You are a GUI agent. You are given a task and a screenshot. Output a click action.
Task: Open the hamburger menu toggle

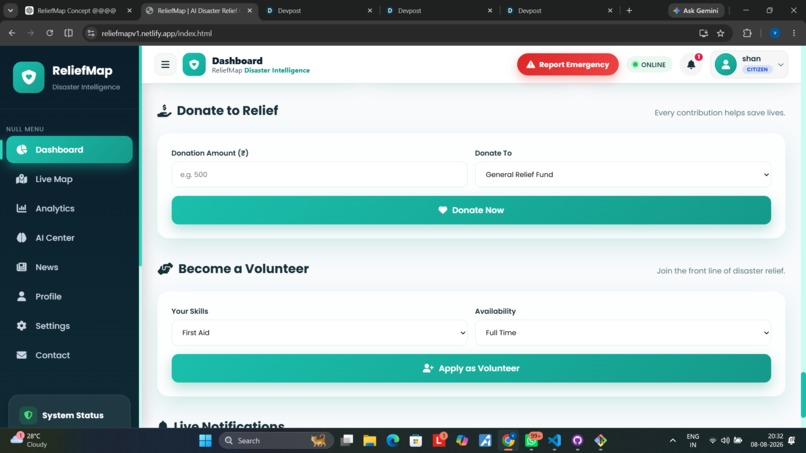(x=165, y=65)
